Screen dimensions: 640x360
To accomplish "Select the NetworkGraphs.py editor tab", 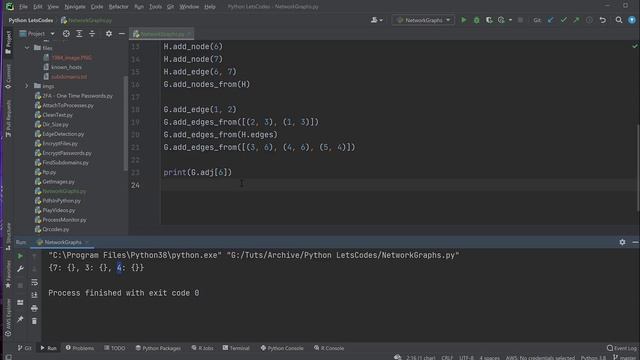I will [162, 34].
